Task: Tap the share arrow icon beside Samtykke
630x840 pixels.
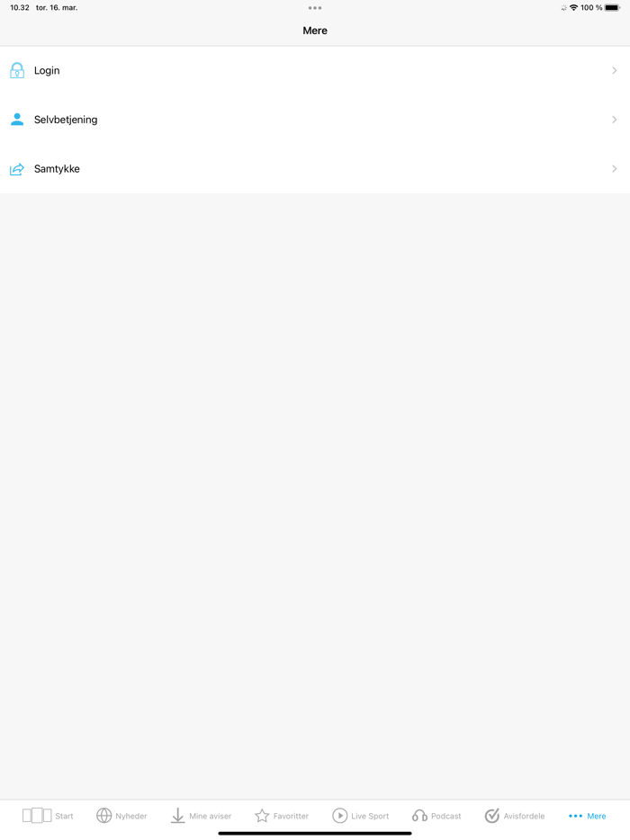Action: coord(17,169)
